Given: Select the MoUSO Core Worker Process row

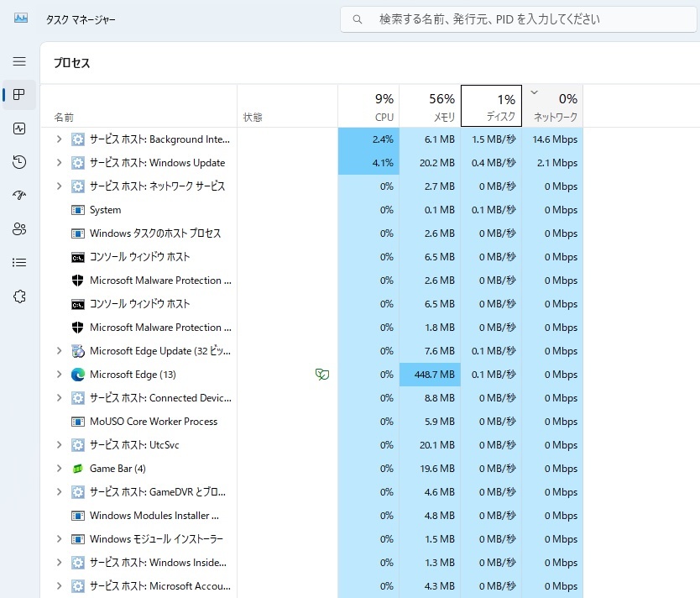Looking at the screenshot, I should [x=154, y=422].
